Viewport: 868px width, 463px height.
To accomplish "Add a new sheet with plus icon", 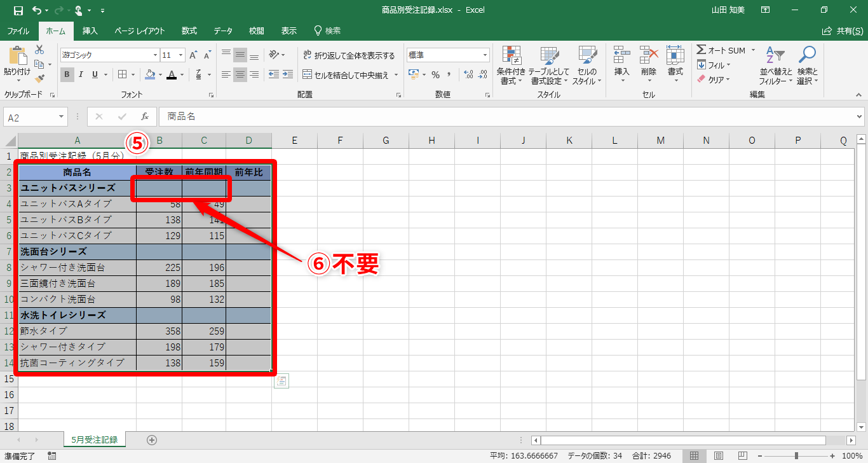I will pos(152,439).
